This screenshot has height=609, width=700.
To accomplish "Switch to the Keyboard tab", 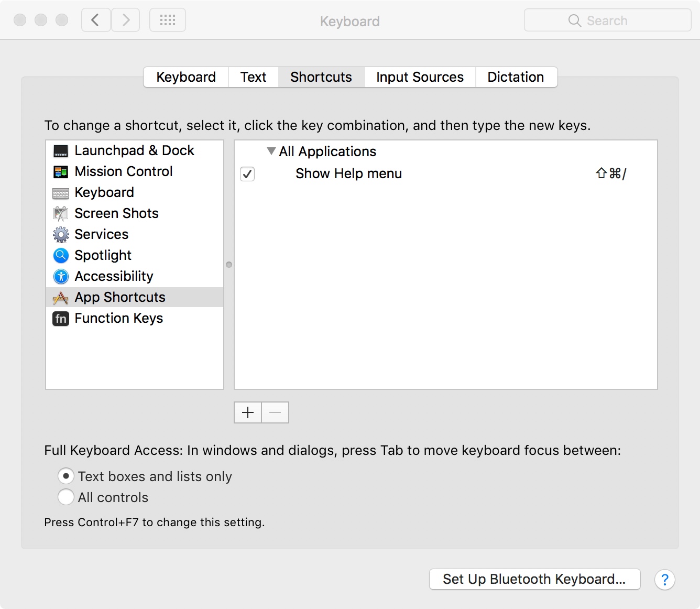I will click(186, 77).
